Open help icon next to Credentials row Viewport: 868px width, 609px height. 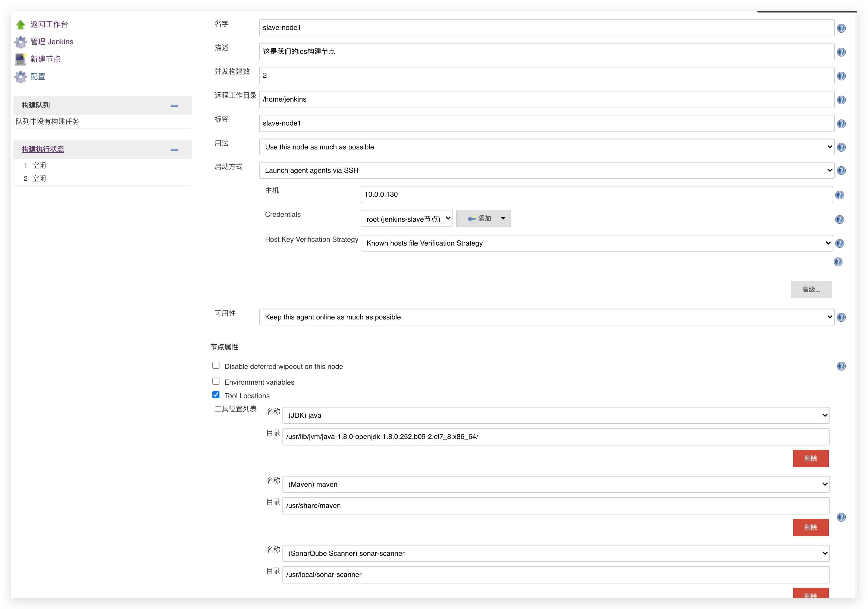click(839, 220)
